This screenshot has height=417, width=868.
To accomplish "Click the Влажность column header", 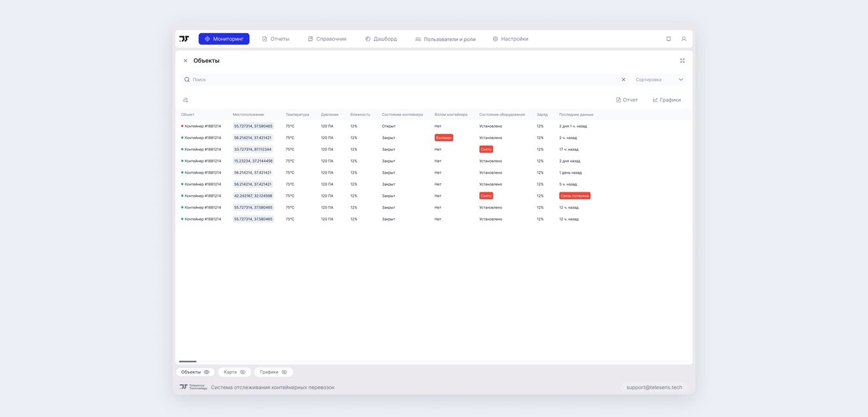I will (x=360, y=115).
